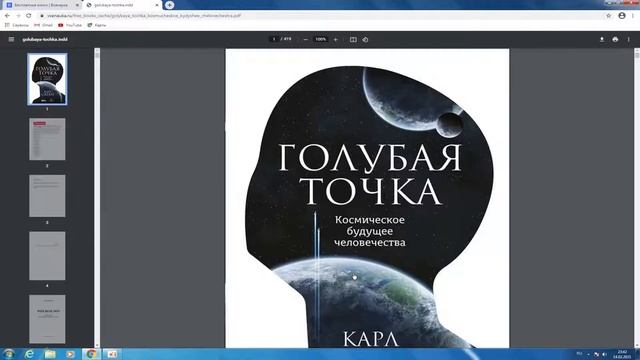The height and width of the screenshot is (360, 640).
Task: Select the golubaya-tochka PDF tab
Action: pos(122,5)
